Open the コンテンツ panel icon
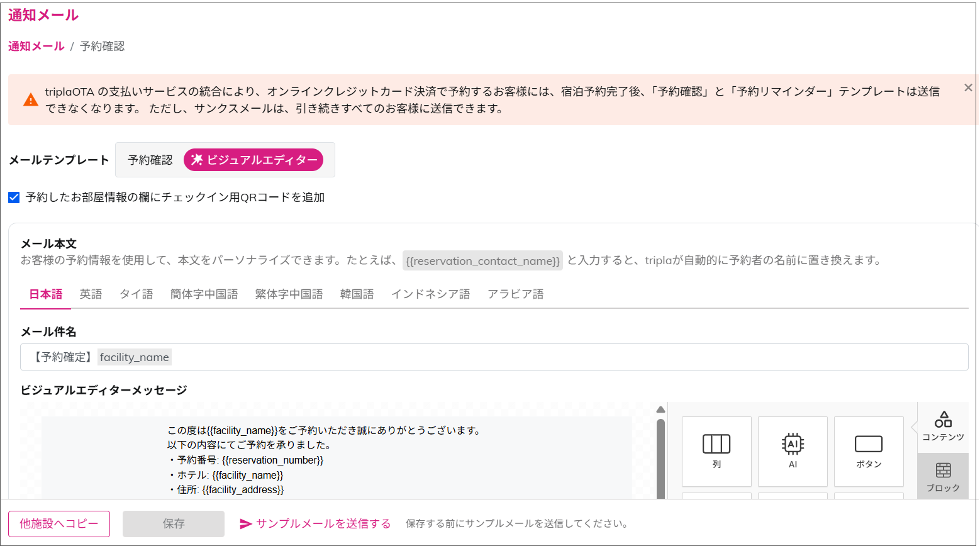Image resolution: width=980 pixels, height=546 pixels. coord(943,426)
